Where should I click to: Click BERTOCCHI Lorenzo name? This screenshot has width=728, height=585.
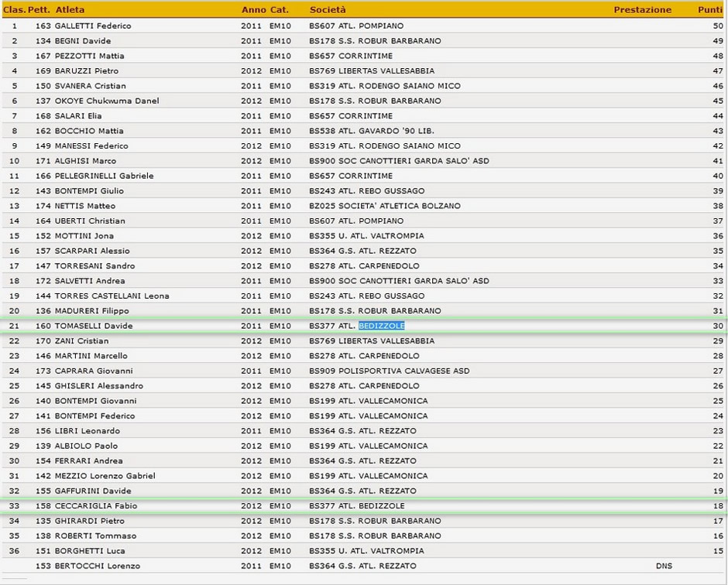coord(98,566)
